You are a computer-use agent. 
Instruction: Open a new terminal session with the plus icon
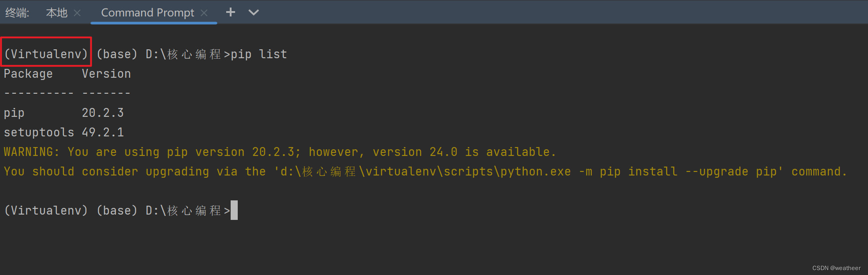click(x=230, y=12)
